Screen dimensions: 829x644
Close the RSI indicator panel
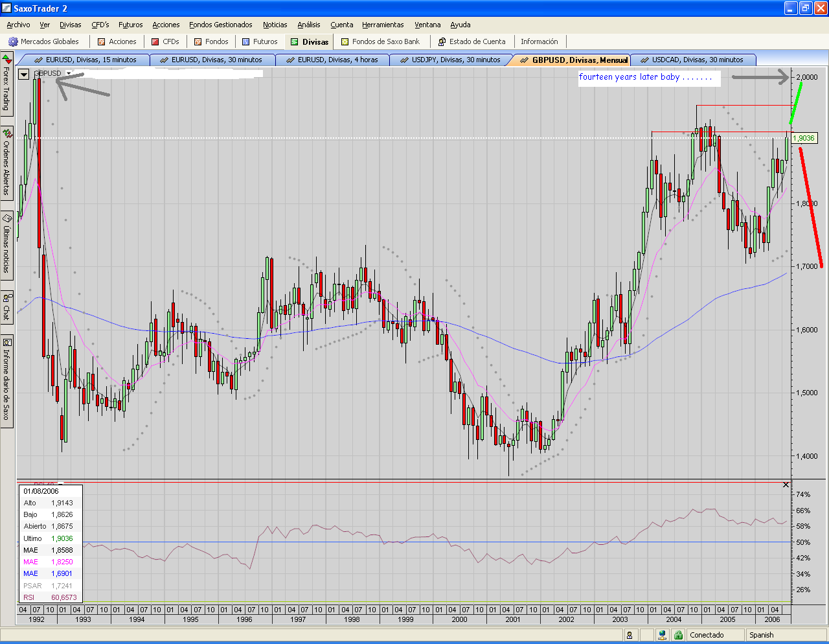[x=786, y=485]
